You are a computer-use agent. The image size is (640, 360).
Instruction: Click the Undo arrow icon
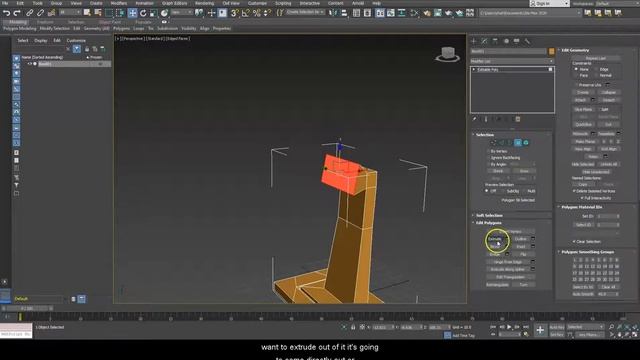coord(6,13)
